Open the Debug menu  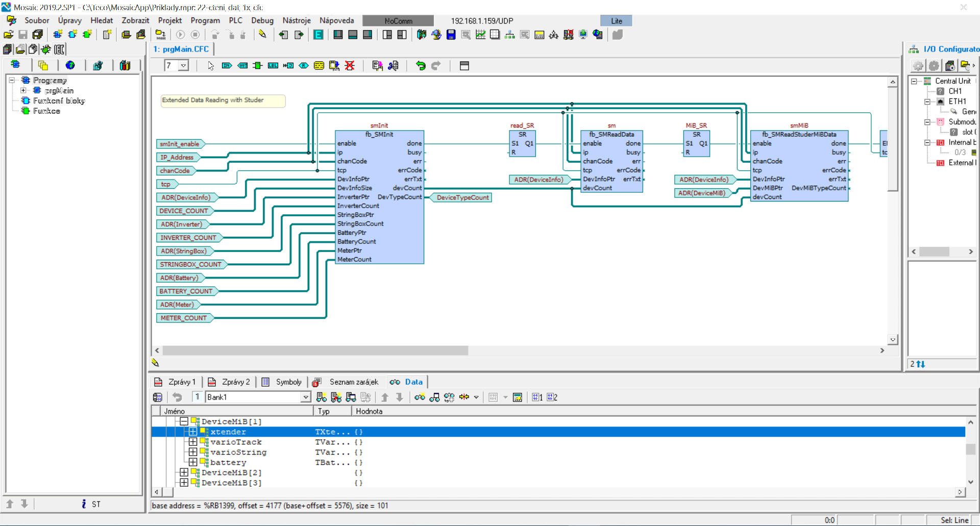(262, 20)
